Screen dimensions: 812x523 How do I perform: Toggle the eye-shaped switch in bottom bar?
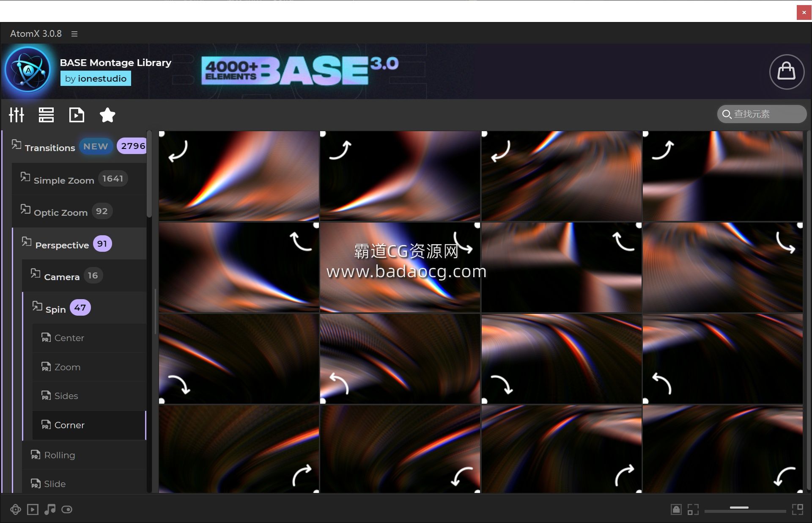coord(67,509)
